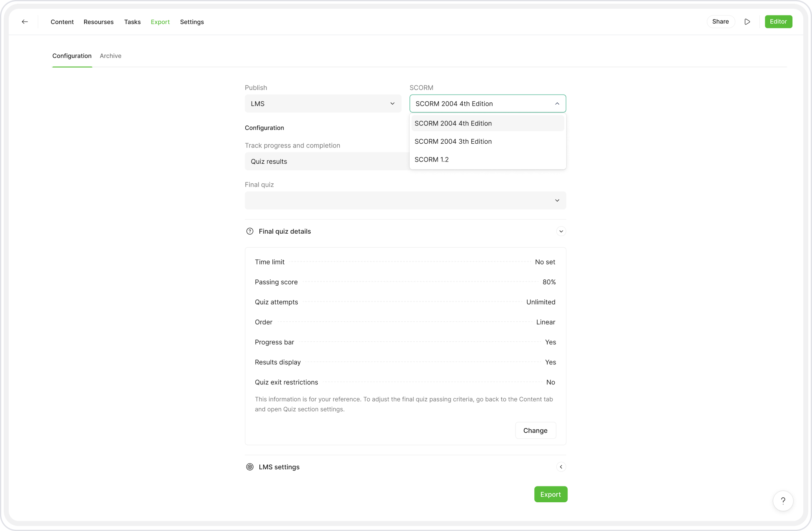Screen dimensions: 812x531
Task: Expand the LMS settings section
Action: [561, 467]
